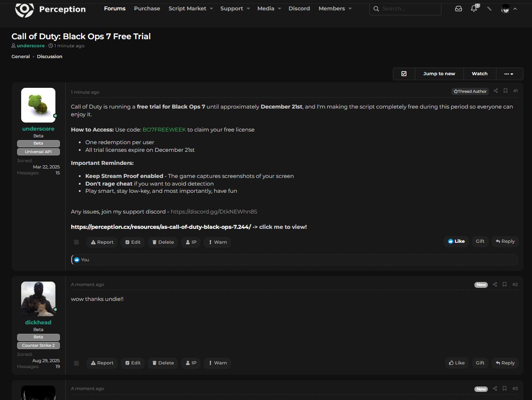Expand the Support dropdown arrow
532x400 pixels.
coord(248,9)
